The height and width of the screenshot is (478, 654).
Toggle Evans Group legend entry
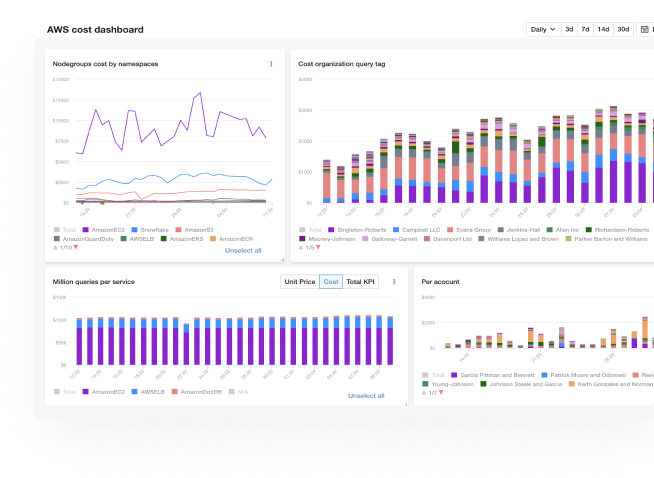click(469, 230)
